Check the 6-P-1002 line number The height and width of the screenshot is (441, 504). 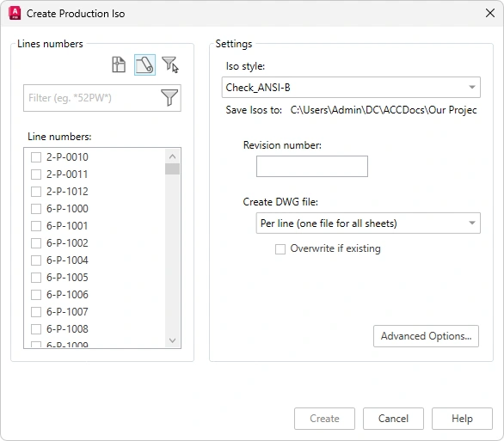(36, 243)
